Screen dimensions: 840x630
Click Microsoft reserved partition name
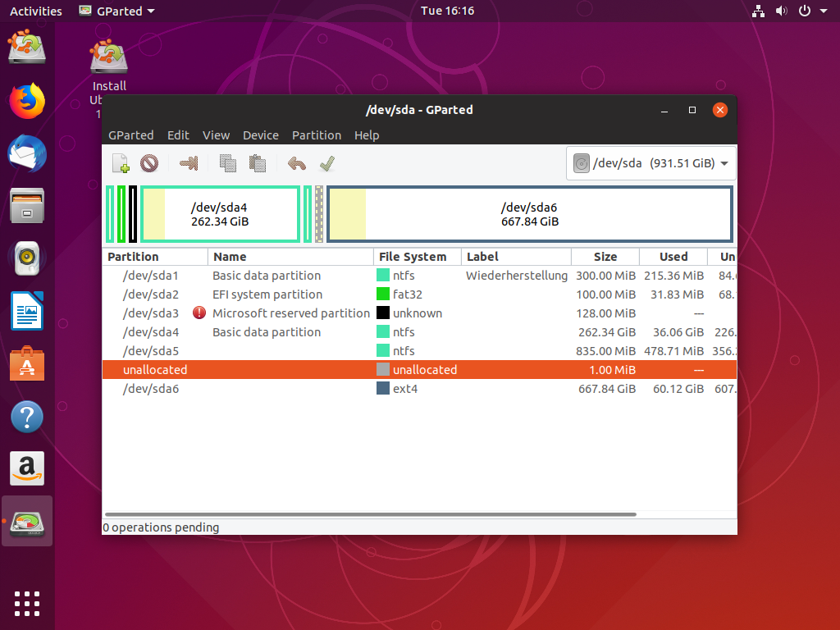[291, 313]
